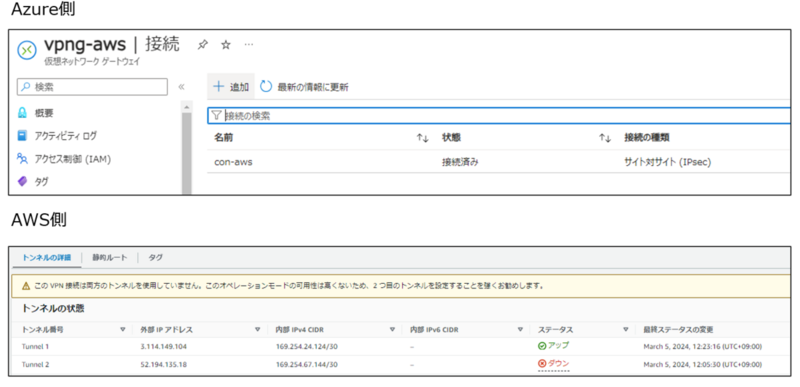The width and height of the screenshot is (800, 387).
Task: Open アクセス制御 (IAM) menu item
Action: pyautogui.click(x=72, y=159)
